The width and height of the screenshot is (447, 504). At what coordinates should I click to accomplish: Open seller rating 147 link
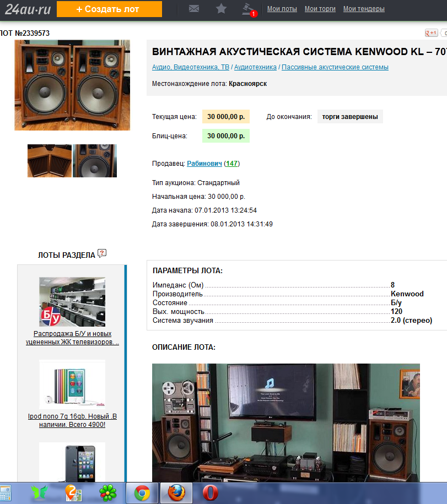[x=231, y=163]
